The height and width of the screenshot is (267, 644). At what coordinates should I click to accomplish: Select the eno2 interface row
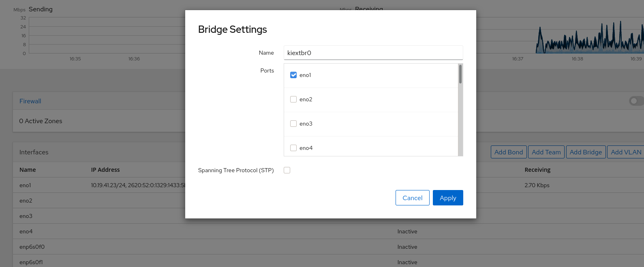(328, 201)
